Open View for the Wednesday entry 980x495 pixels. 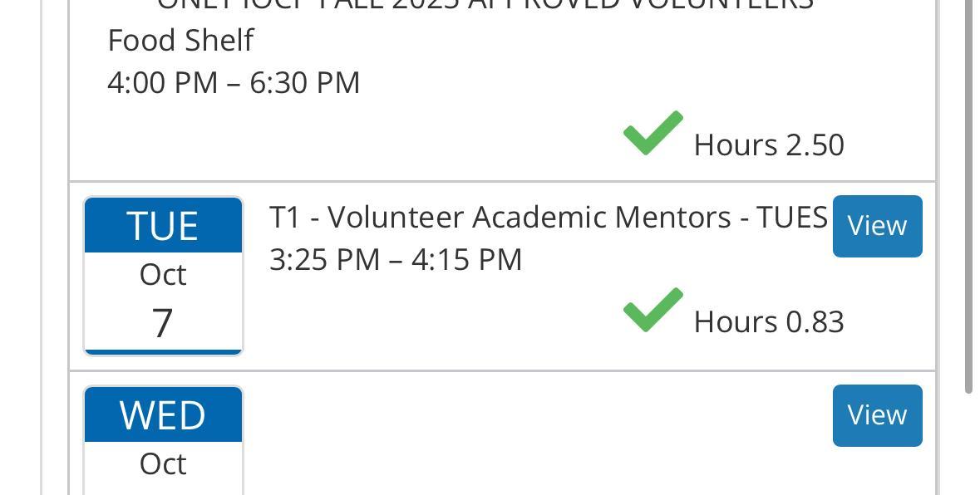pos(877,415)
